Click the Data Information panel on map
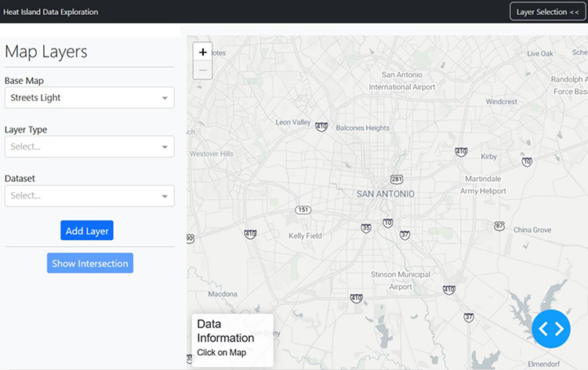Screen dimensions: 588x370 [233, 340]
